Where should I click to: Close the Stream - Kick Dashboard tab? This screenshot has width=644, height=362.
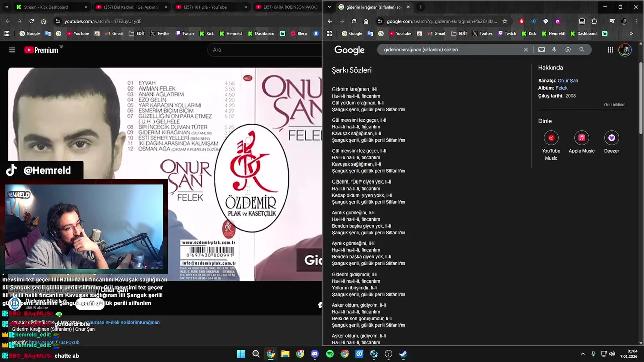coord(86,7)
